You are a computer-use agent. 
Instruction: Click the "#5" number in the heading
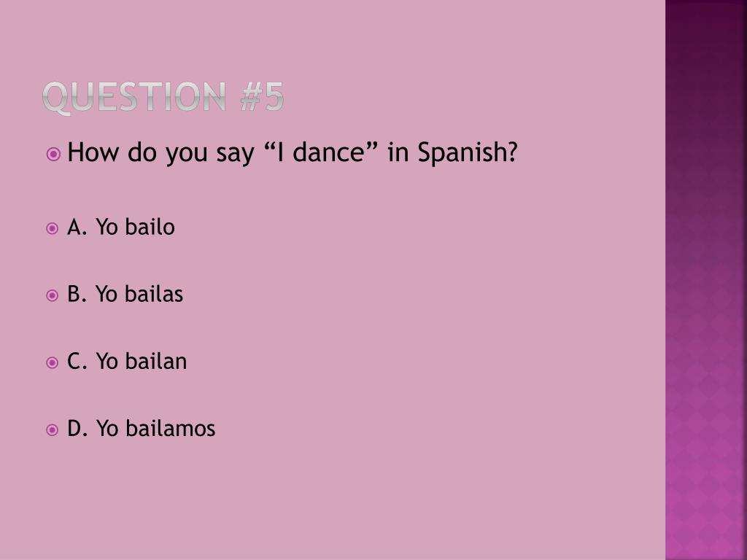(x=262, y=97)
